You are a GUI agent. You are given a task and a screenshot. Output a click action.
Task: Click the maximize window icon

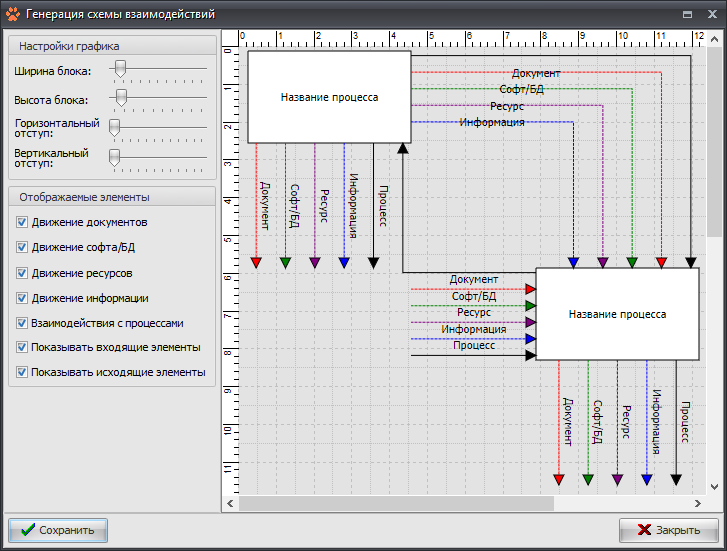click(687, 15)
